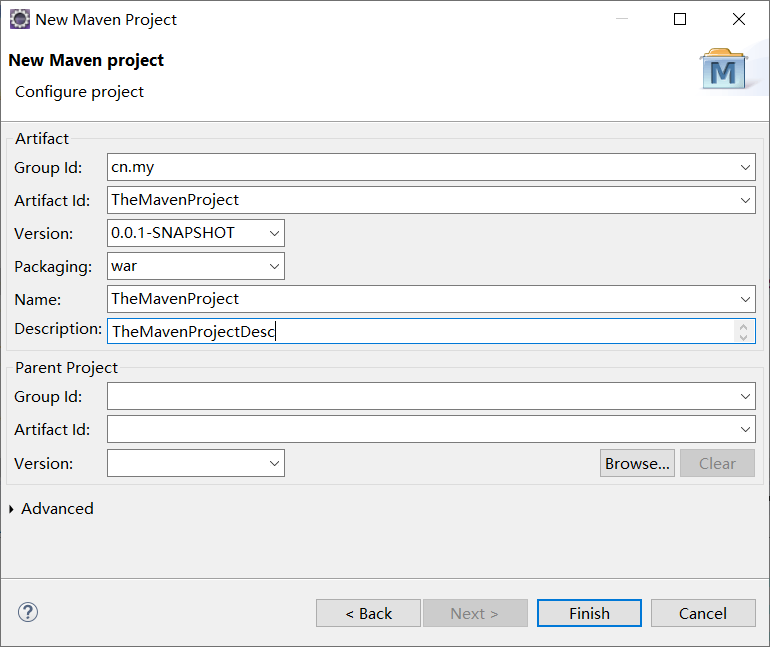Maximize the New Maven Project window
This screenshot has height=647, width=770.
(680, 19)
